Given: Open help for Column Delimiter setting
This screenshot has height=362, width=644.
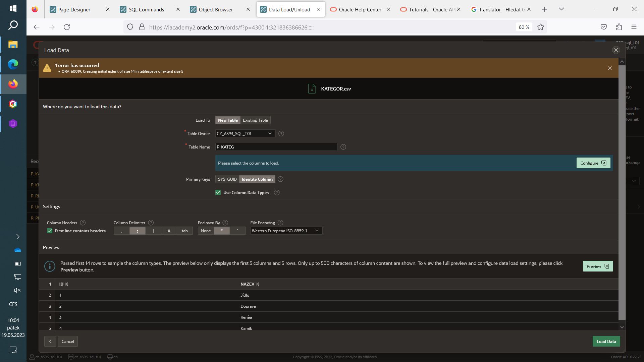Looking at the screenshot, I should [151, 223].
